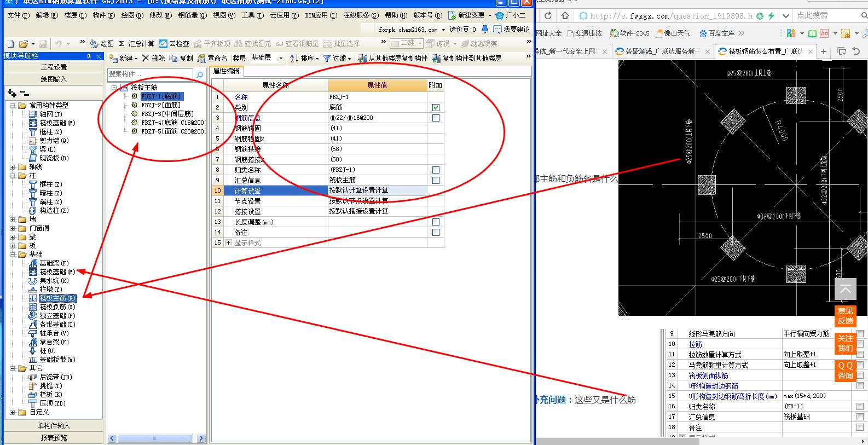Toggle 附加 checkbox for 备注 row in property editor
The image size is (868, 445).
(x=436, y=232)
